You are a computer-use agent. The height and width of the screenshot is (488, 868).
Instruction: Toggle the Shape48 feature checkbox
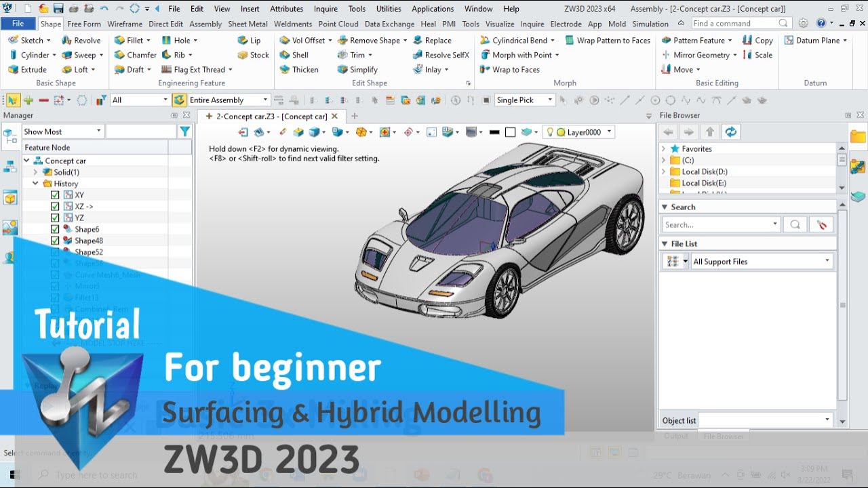pyautogui.click(x=55, y=241)
